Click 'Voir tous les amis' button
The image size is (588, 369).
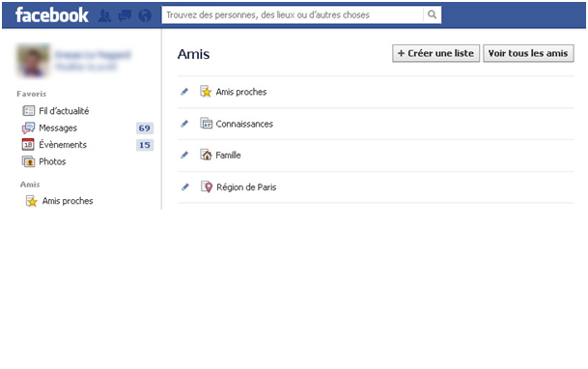click(528, 54)
